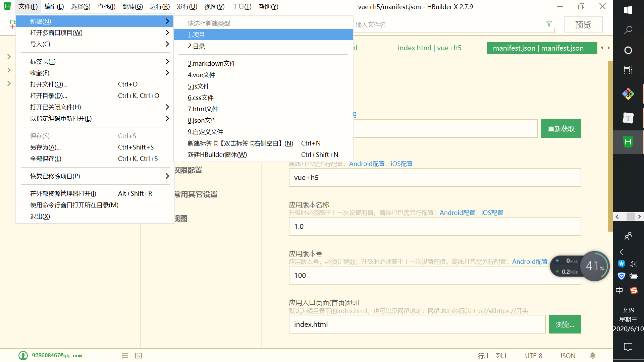Click the Windows Start button
The width and height of the screenshot is (644, 362).
[628, 10]
